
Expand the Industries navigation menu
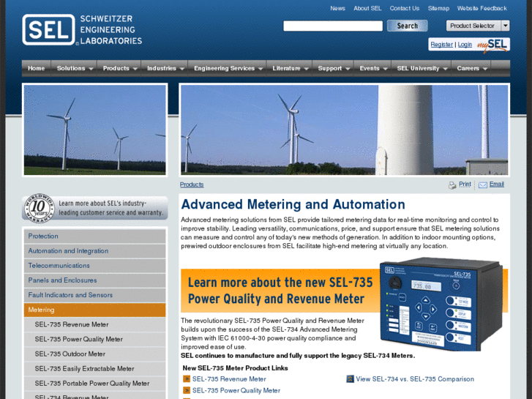pos(165,68)
